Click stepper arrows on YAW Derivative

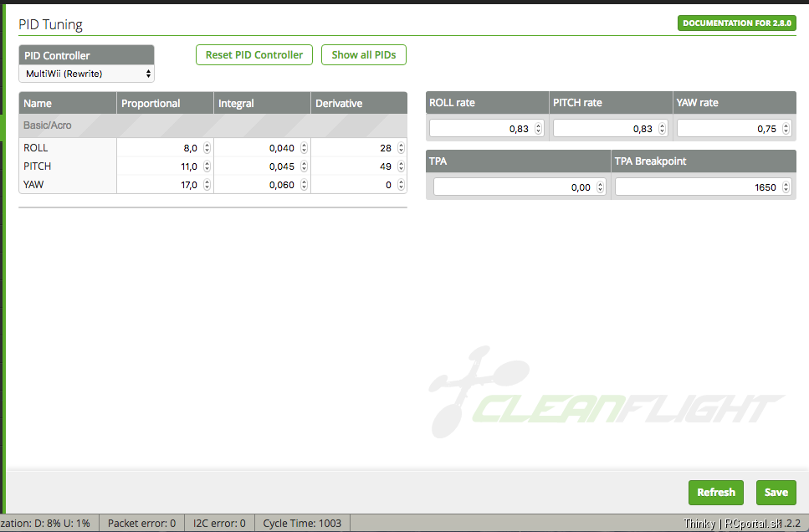[x=401, y=185]
